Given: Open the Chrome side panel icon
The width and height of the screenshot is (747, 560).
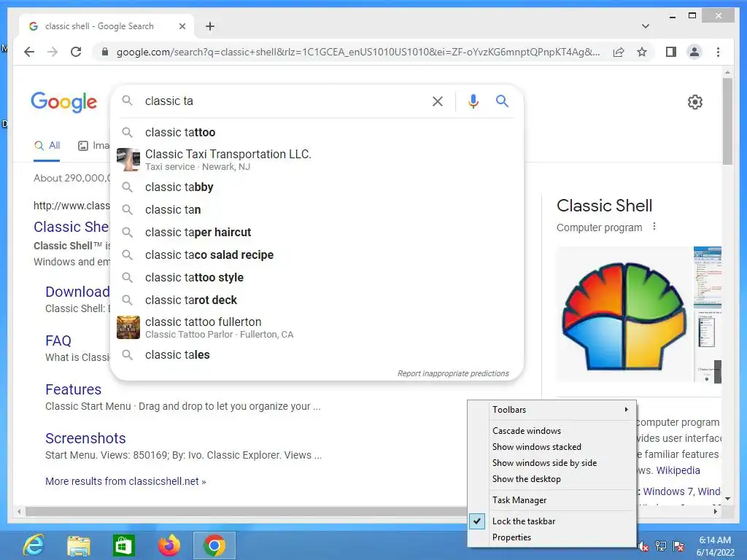Looking at the screenshot, I should tap(671, 52).
